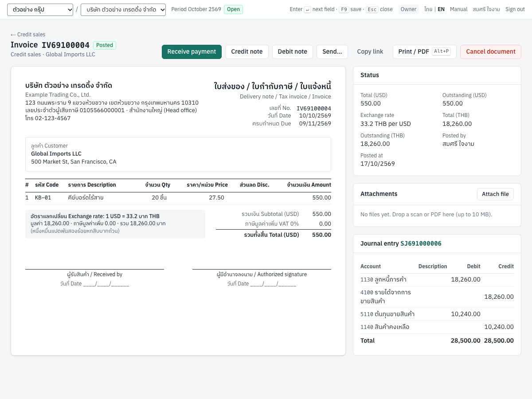Click the Sign out link
Viewport: 532px width, 399px height.
tap(515, 9)
